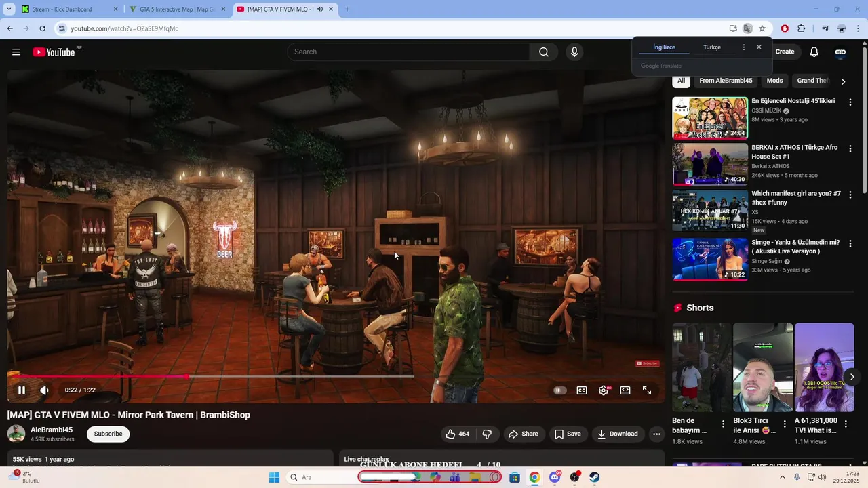
Task: Click the Create button
Action: pos(785,52)
